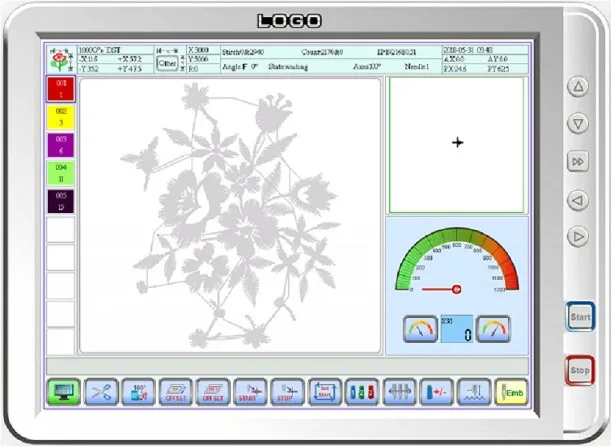Viewport: 611px width, 447px height.
Task: Click the red Stop button
Action: coord(580,370)
